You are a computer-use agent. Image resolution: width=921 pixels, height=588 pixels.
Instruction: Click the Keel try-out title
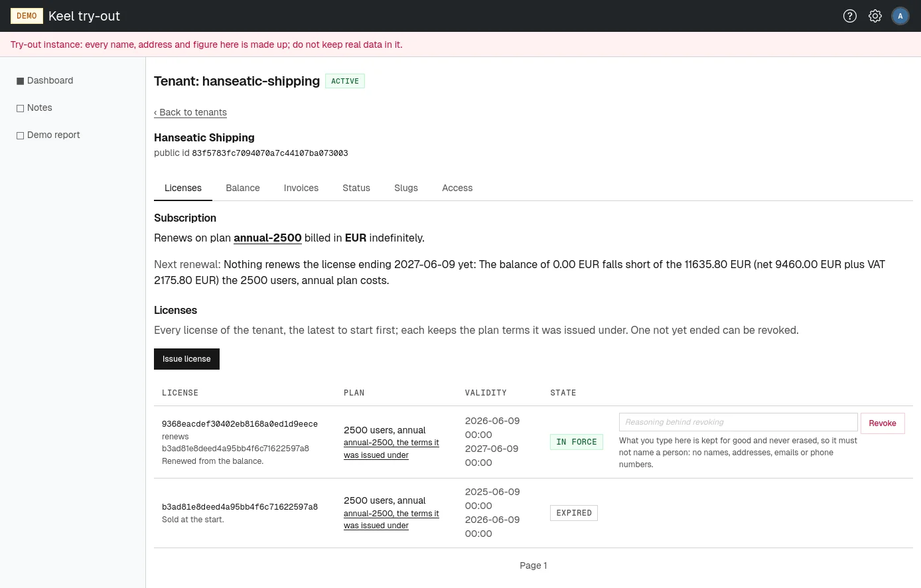click(84, 16)
